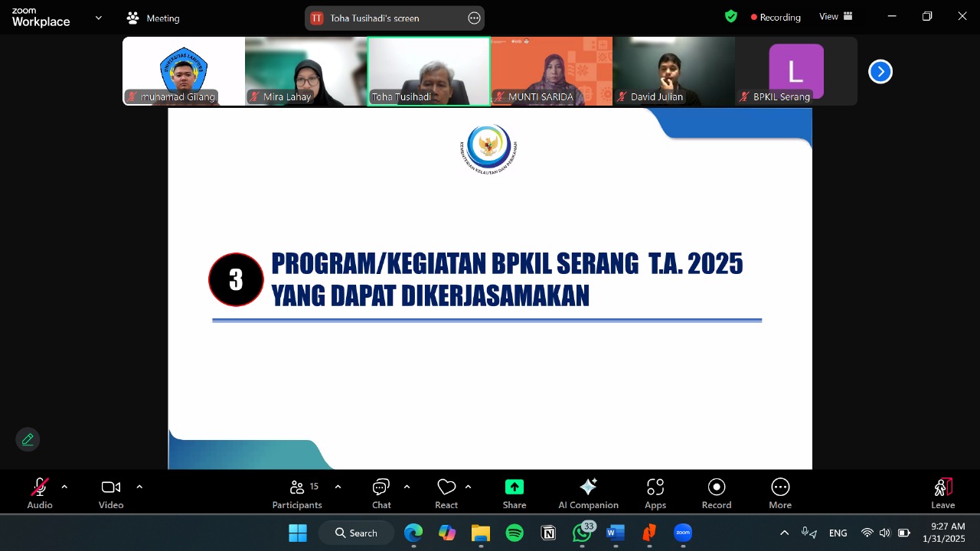The width and height of the screenshot is (980, 551).
Task: Open the React emoji menu
Action: tap(446, 494)
